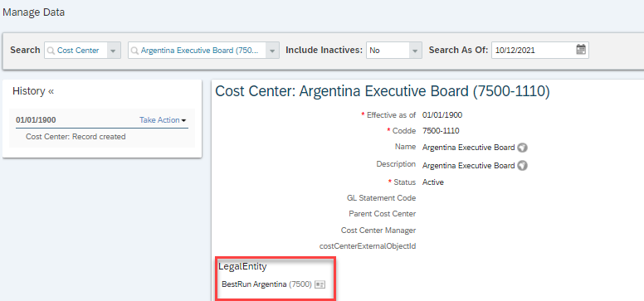Click the magnifier icon in Cost Center search
This screenshot has height=301, width=644.
(x=51, y=51)
